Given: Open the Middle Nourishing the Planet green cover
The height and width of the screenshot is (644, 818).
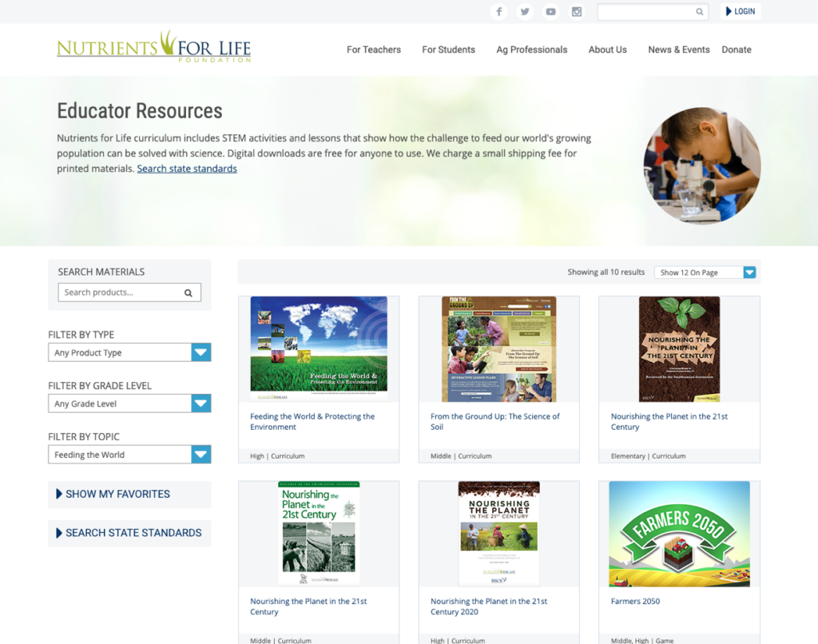Looking at the screenshot, I should click(x=319, y=534).
